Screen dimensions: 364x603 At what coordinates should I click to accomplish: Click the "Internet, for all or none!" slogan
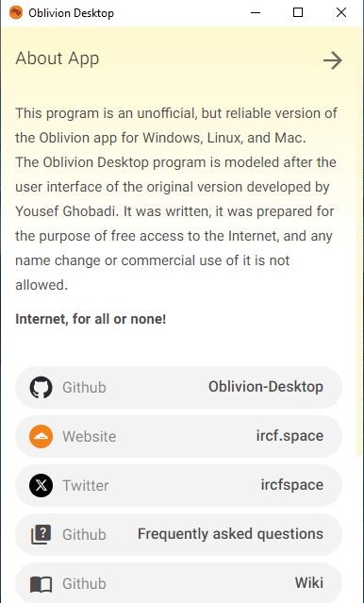(91, 319)
